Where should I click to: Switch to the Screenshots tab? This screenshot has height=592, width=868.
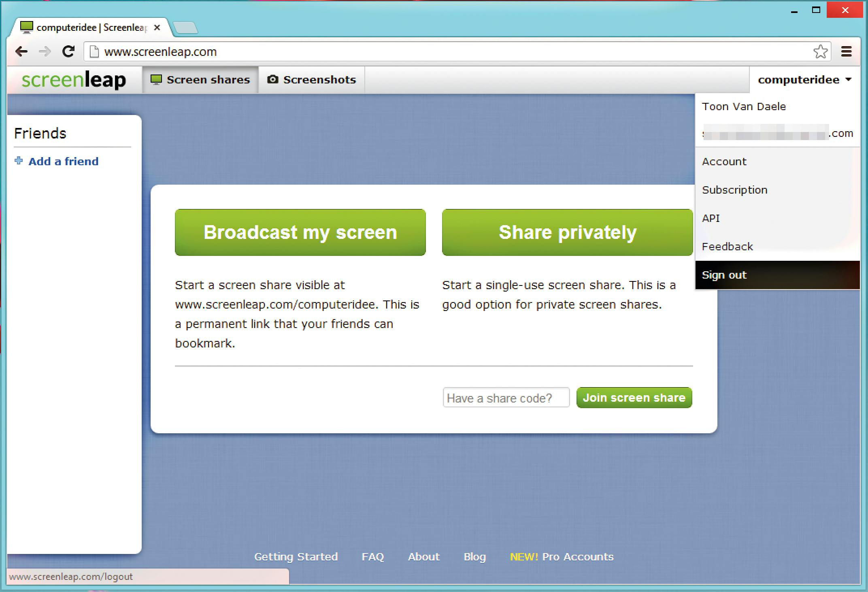coord(311,80)
